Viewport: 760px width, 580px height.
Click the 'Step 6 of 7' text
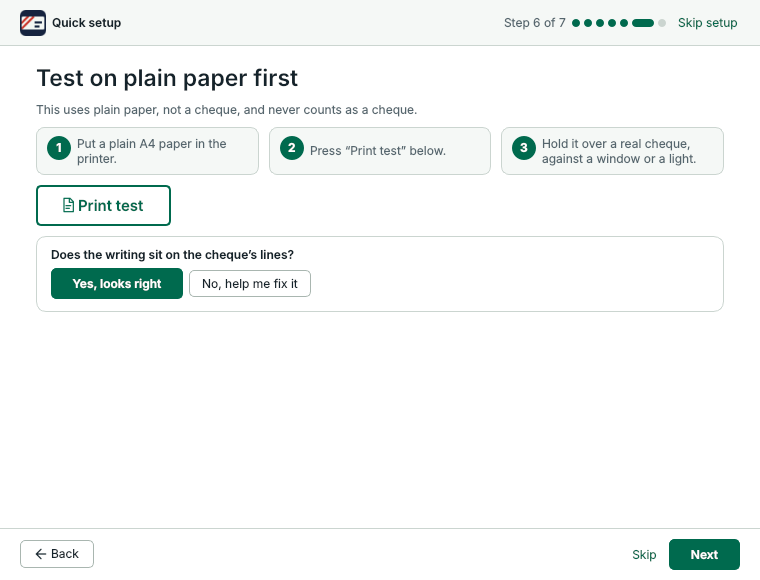coord(535,23)
